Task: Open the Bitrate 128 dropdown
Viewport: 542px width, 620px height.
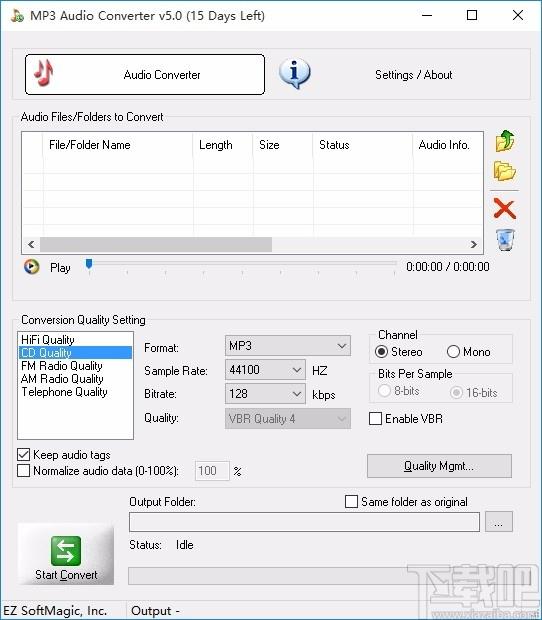Action: point(265,394)
